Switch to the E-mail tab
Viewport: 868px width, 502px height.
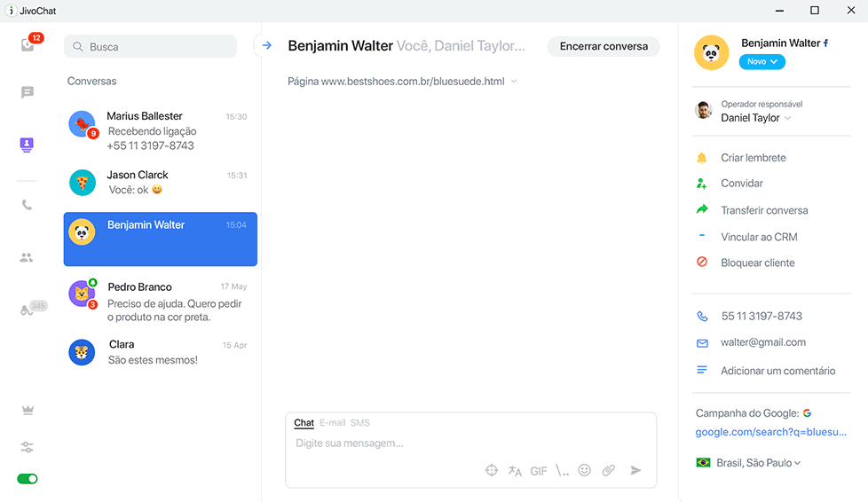(332, 423)
